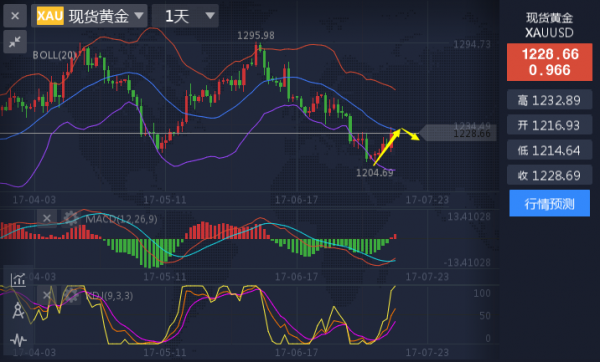This screenshot has width=601, height=363.
Task: Select the 开 1216.93 open field
Action: [549, 125]
